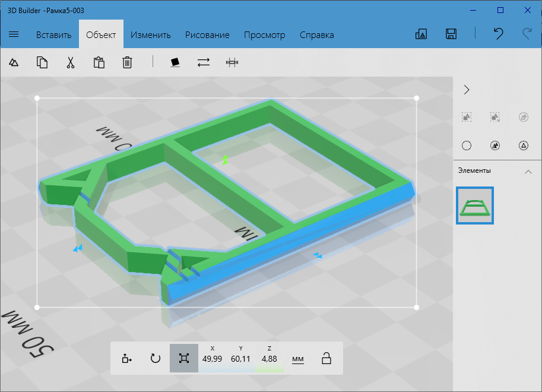Screen dimensions: 542x392
Task: Click the 3D print icon in header
Action: (421, 34)
